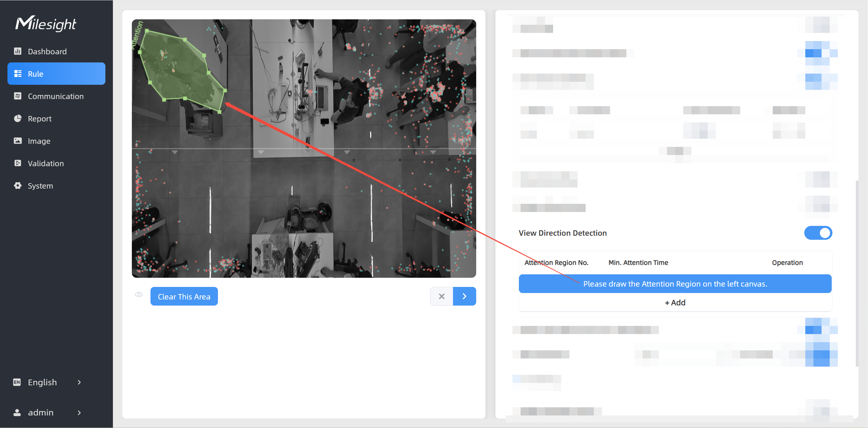Click the Milesight logo
This screenshot has height=428, width=868.
(46, 24)
